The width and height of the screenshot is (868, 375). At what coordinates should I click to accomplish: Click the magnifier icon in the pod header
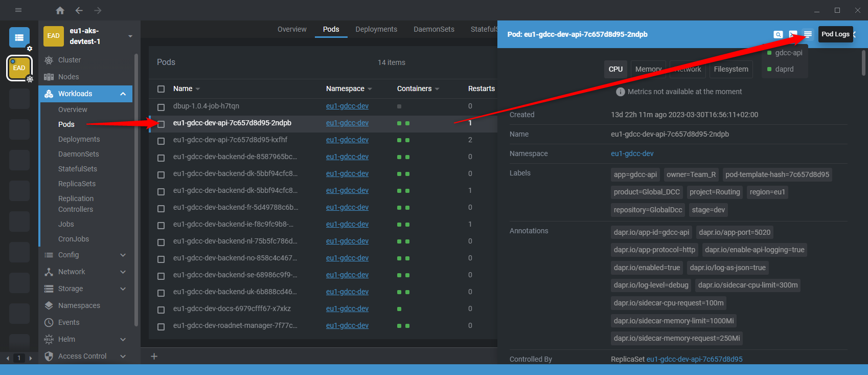(x=778, y=34)
